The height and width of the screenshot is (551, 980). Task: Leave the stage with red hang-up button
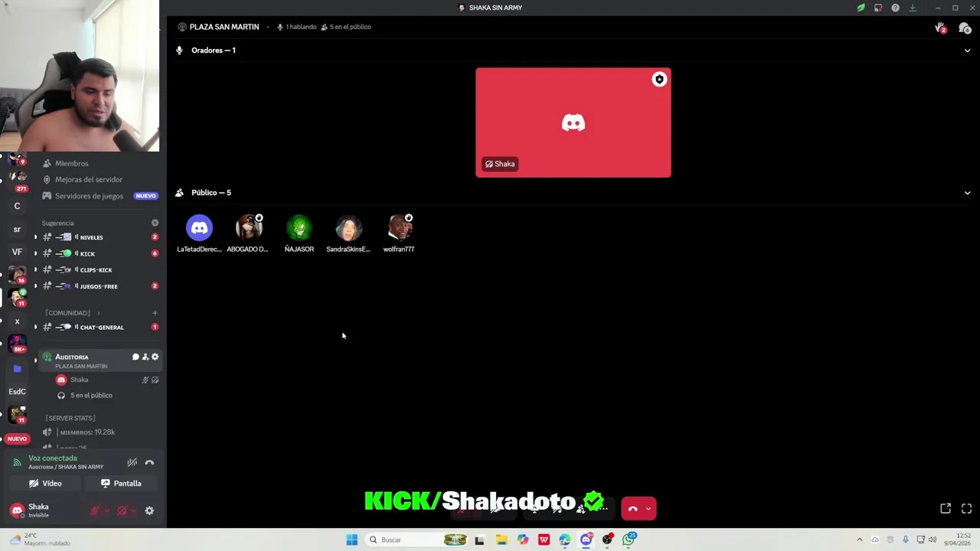[632, 509]
